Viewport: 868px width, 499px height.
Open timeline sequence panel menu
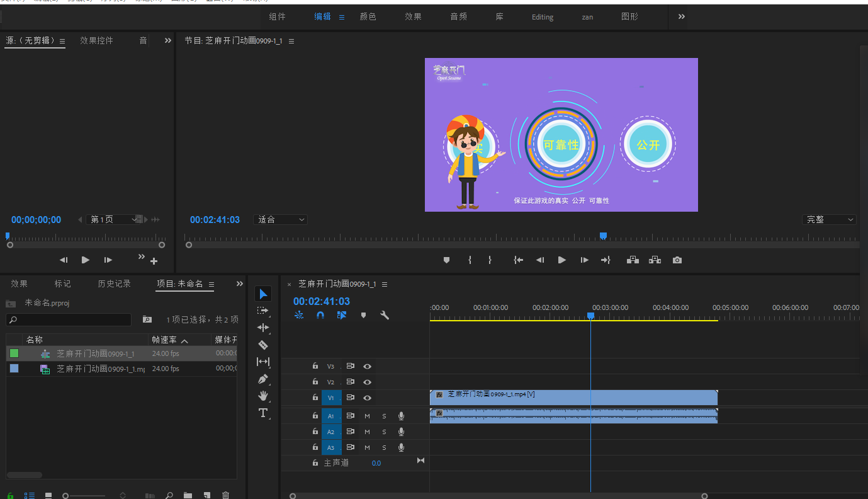pos(385,284)
